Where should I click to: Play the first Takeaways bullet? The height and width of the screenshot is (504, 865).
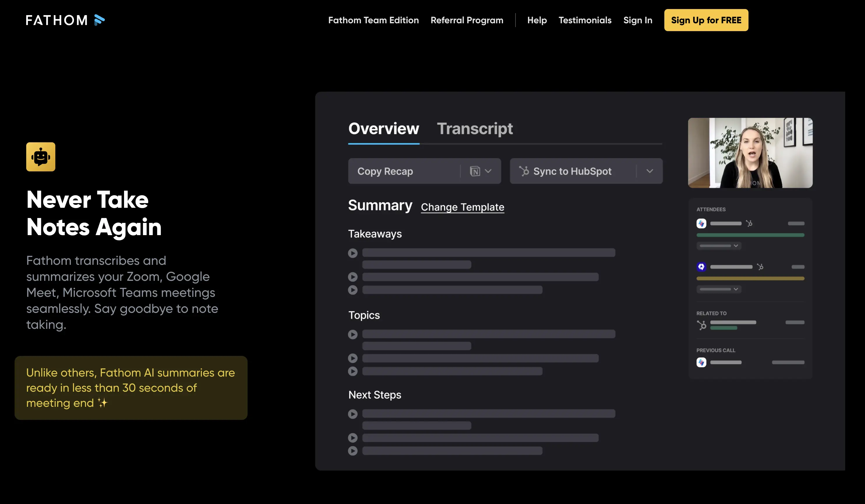[x=352, y=253]
